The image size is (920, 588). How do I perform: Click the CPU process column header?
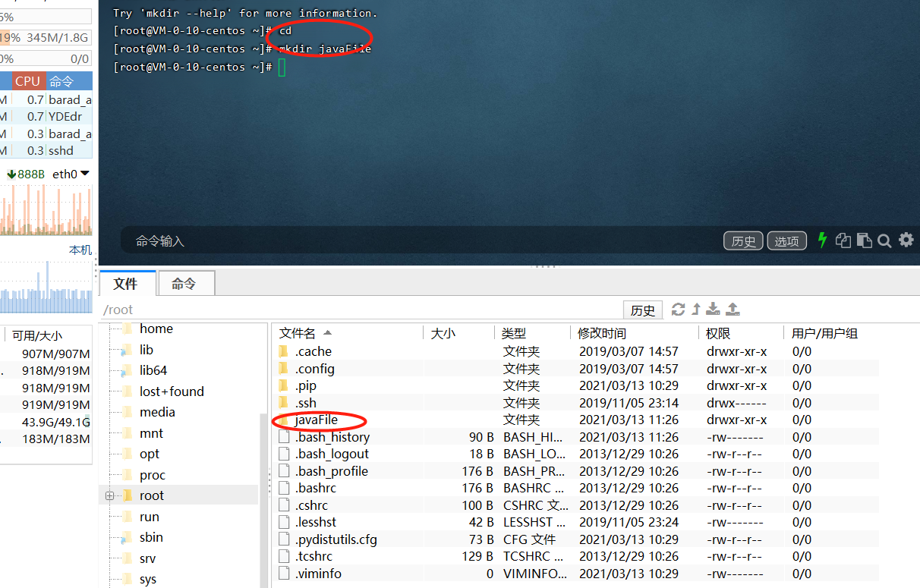pyautogui.click(x=27, y=81)
